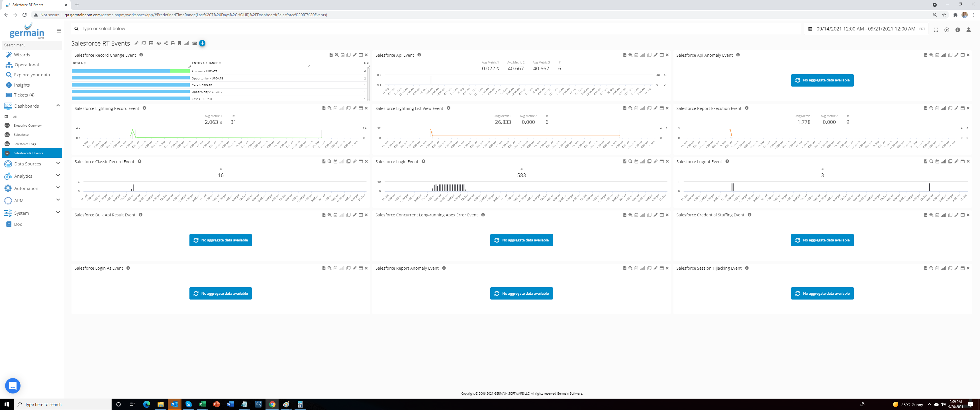
Task: Collapse the Dashboards menu section
Action: (58, 106)
